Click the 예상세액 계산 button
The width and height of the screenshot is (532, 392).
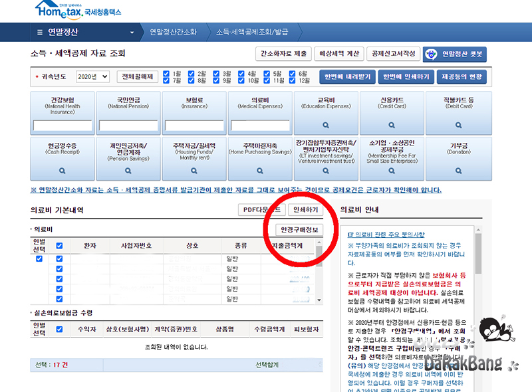339,54
